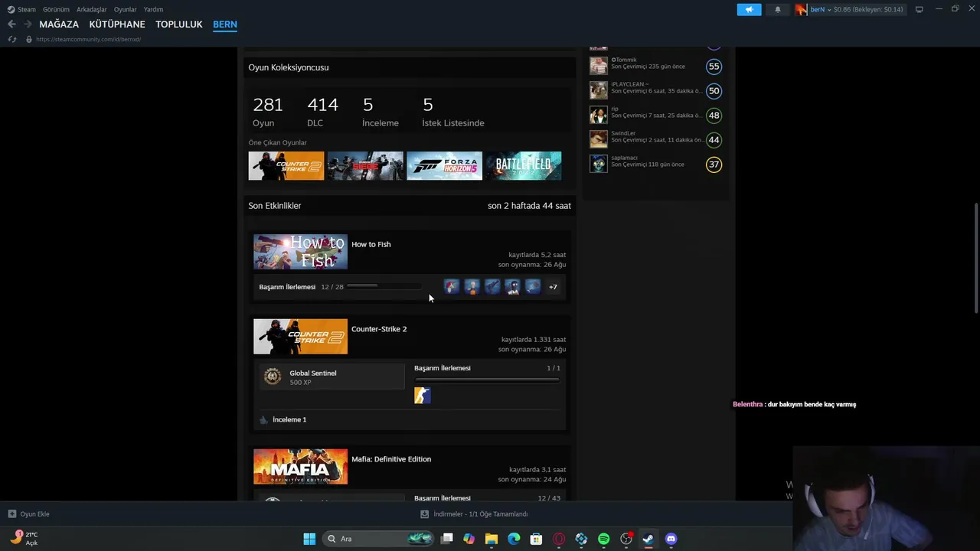Image resolution: width=980 pixels, height=551 pixels.
Task: Click the 5 İnceleme reviews count
Action: point(381,111)
